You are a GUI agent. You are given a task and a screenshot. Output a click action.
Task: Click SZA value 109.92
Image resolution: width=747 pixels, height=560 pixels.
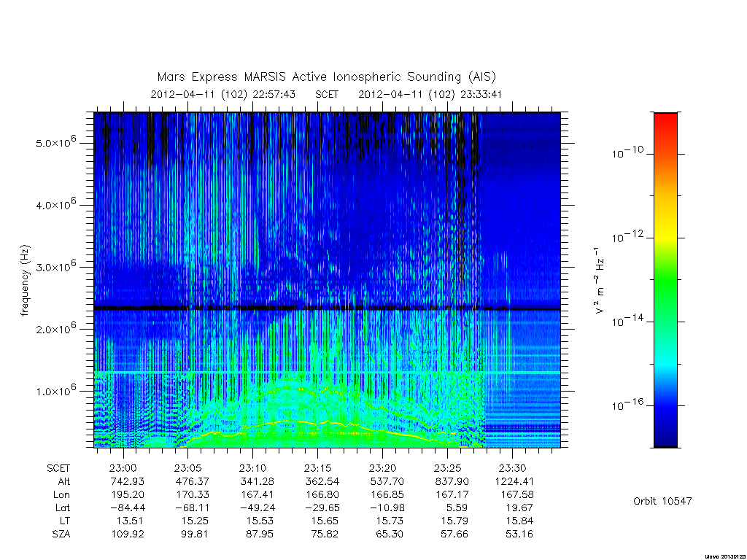127,534
